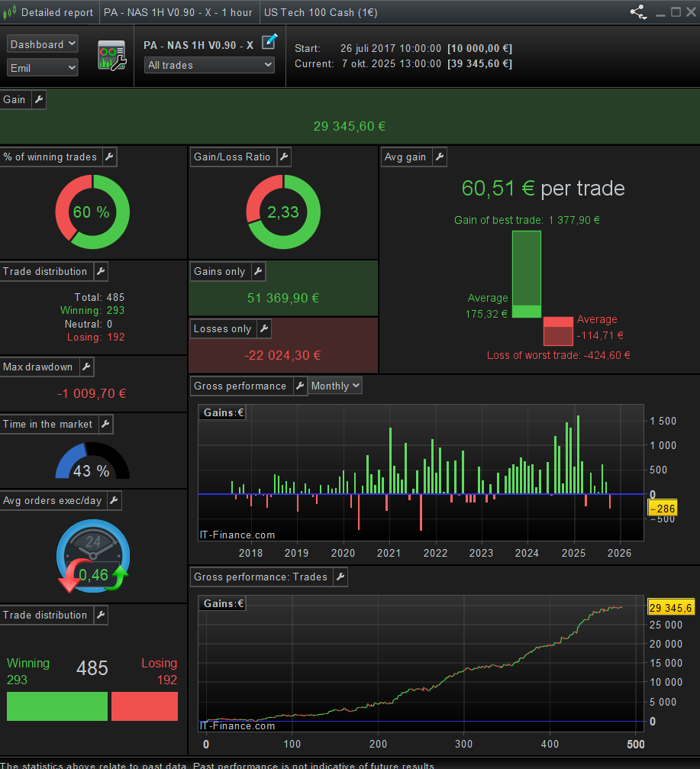
Task: Click the share icon in title bar
Action: pyautogui.click(x=637, y=12)
